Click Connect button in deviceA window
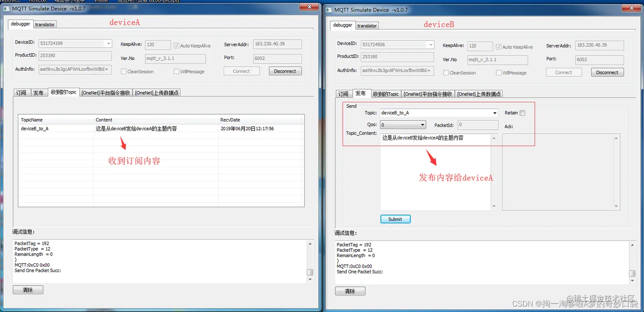Screen dimensions: 644x312 click(241, 71)
